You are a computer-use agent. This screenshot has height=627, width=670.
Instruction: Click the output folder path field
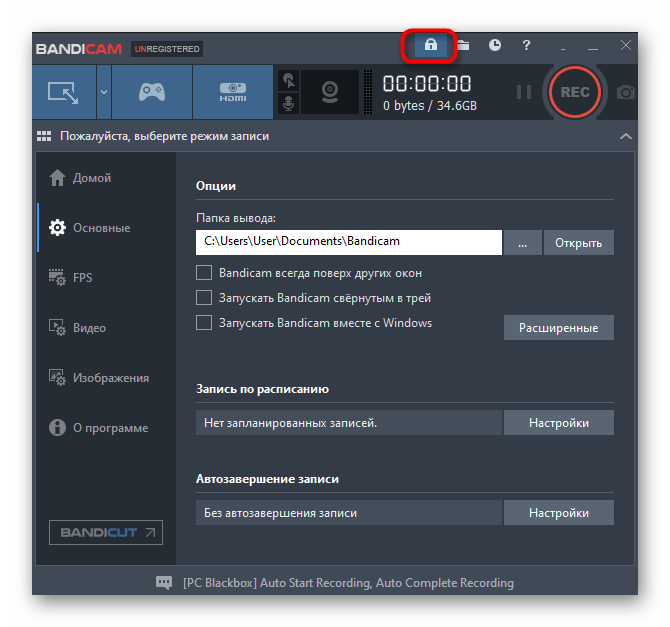(349, 242)
